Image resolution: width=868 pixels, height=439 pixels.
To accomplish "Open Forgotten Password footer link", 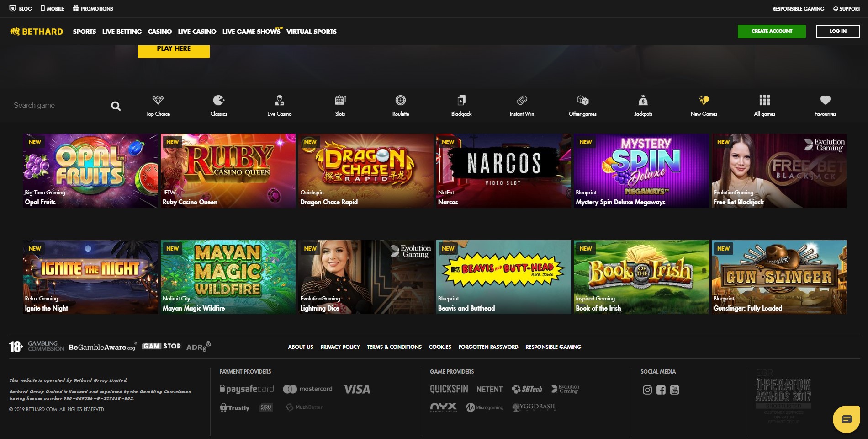I will click(x=488, y=347).
